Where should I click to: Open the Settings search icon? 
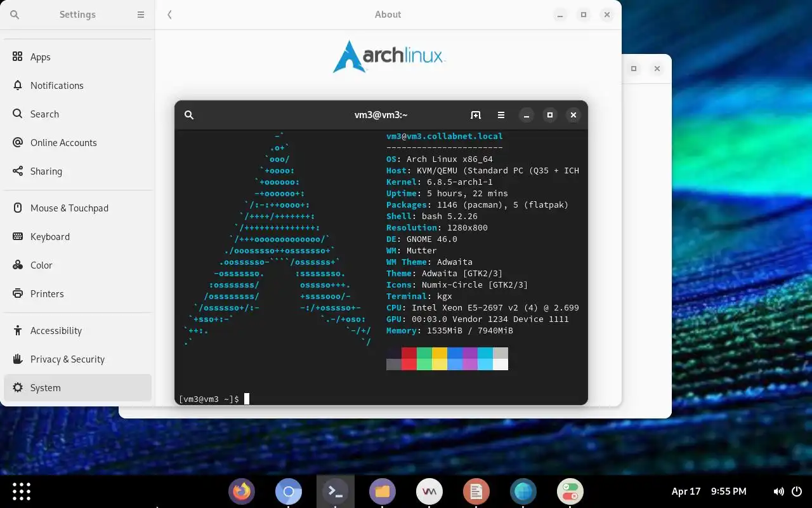pyautogui.click(x=15, y=15)
